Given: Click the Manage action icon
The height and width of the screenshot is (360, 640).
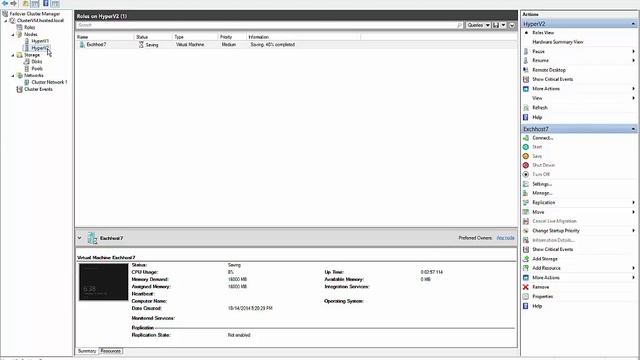Looking at the screenshot, I should (x=526, y=193).
